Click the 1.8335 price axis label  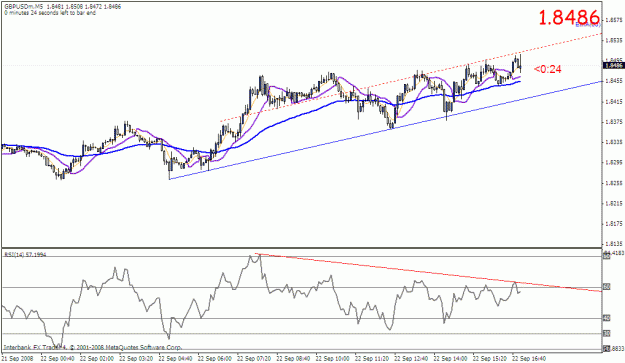point(614,142)
